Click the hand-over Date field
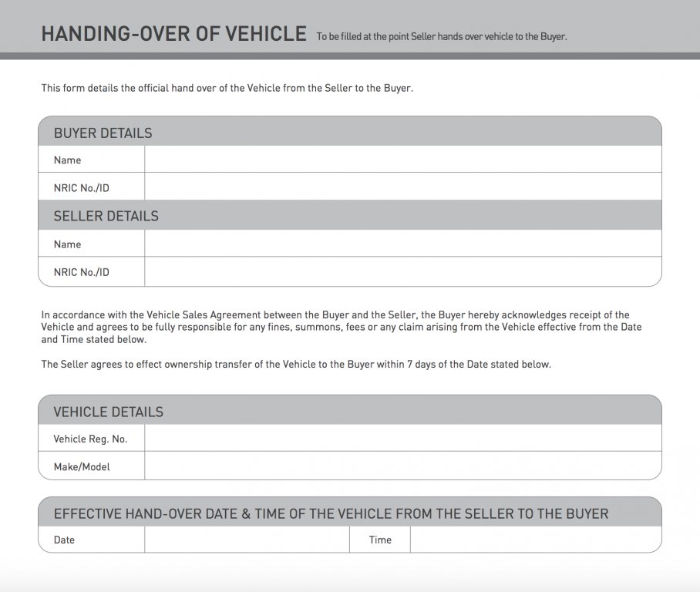The height and width of the screenshot is (592, 700). pos(247,540)
